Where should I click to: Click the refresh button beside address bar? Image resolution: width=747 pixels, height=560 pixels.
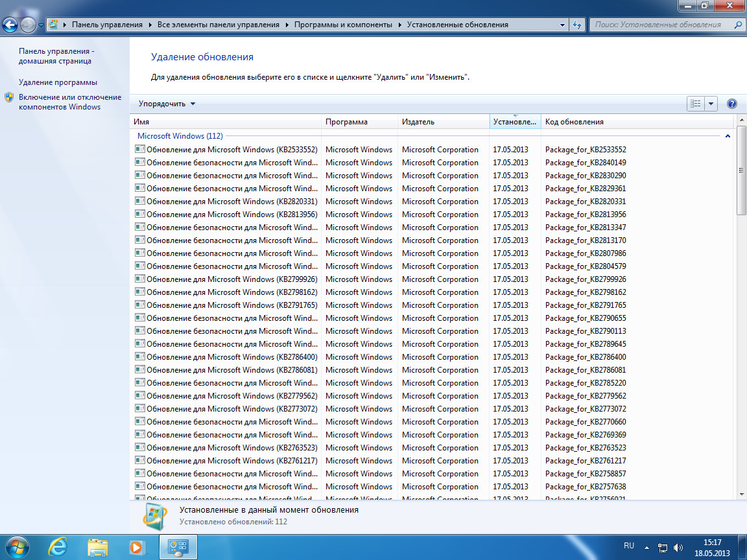point(577,25)
